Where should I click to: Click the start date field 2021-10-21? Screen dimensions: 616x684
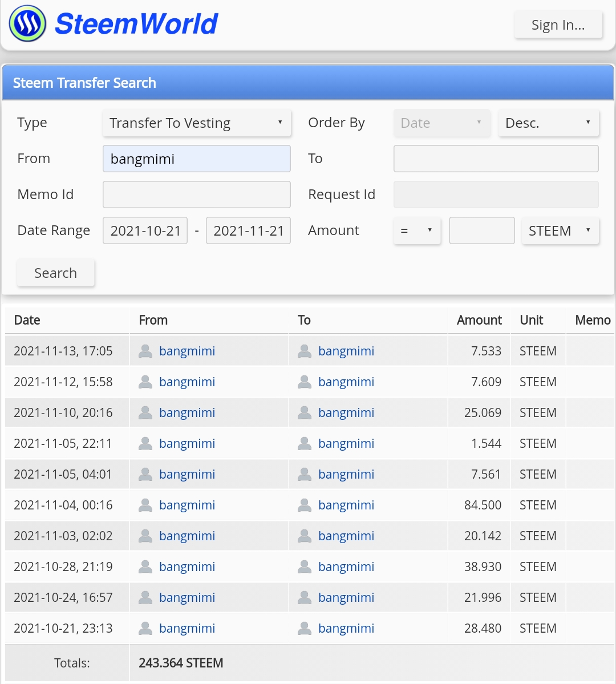point(145,230)
